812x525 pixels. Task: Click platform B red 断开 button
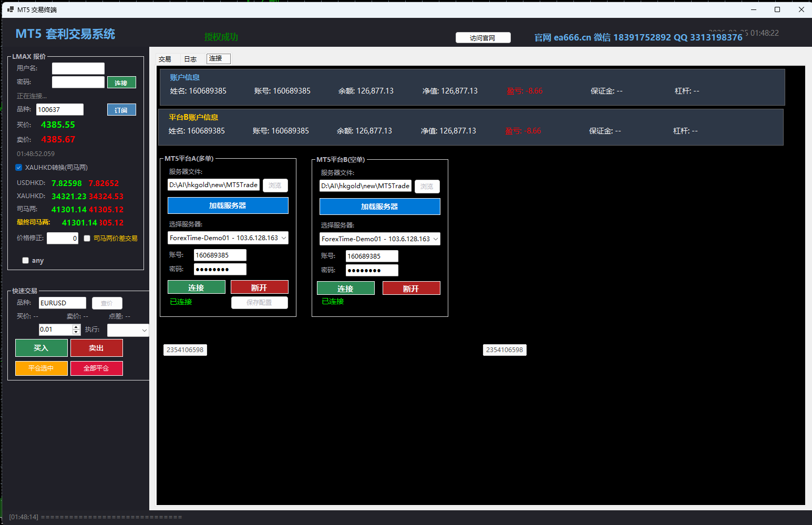coord(412,289)
